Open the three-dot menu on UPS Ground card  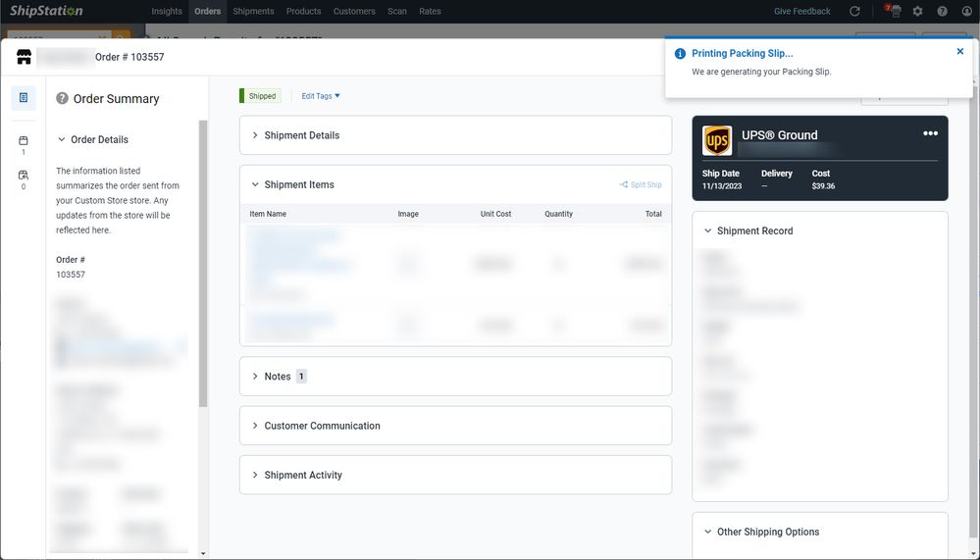[x=930, y=133]
